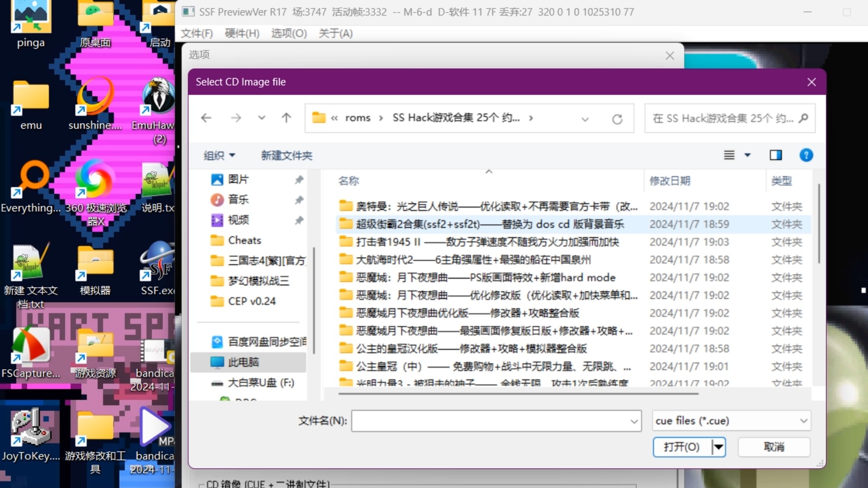The height and width of the screenshot is (488, 868).
Task: Open the 组织 menu
Action: pyautogui.click(x=219, y=155)
